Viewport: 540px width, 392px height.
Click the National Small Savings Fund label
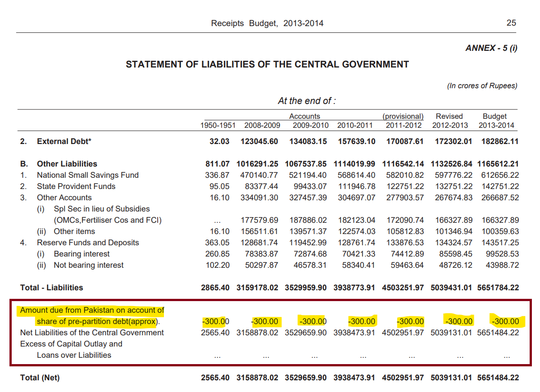click(x=87, y=175)
